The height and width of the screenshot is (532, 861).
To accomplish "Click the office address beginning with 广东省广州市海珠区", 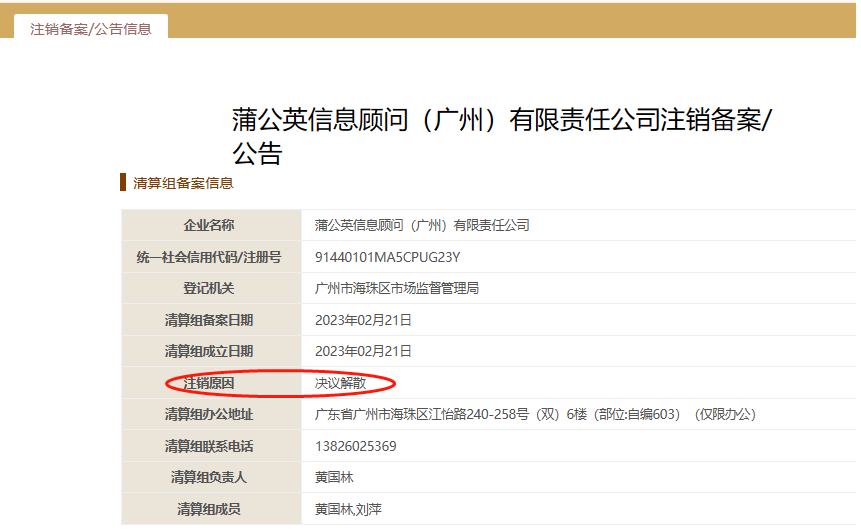I will pos(535,415).
